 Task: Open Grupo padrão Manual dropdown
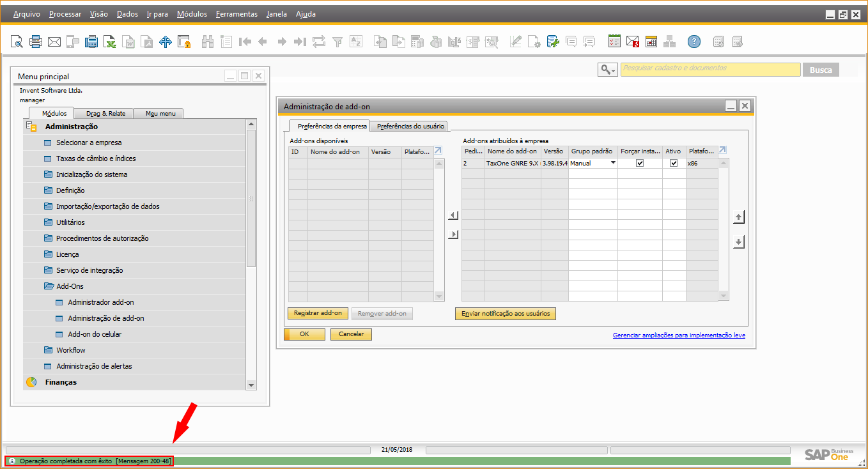(613, 163)
